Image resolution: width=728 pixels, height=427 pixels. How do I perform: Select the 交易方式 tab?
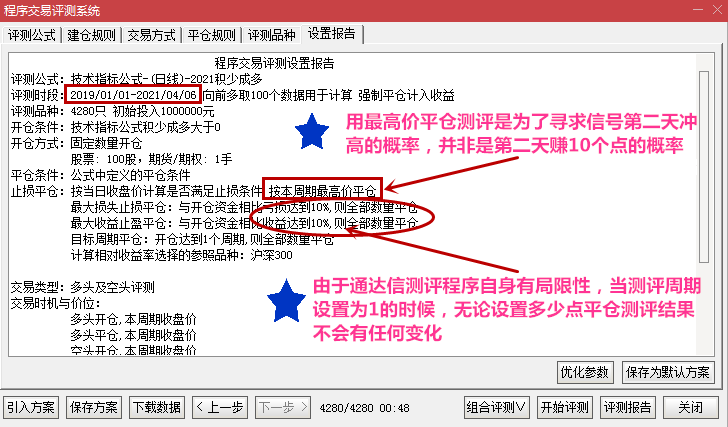click(x=151, y=35)
